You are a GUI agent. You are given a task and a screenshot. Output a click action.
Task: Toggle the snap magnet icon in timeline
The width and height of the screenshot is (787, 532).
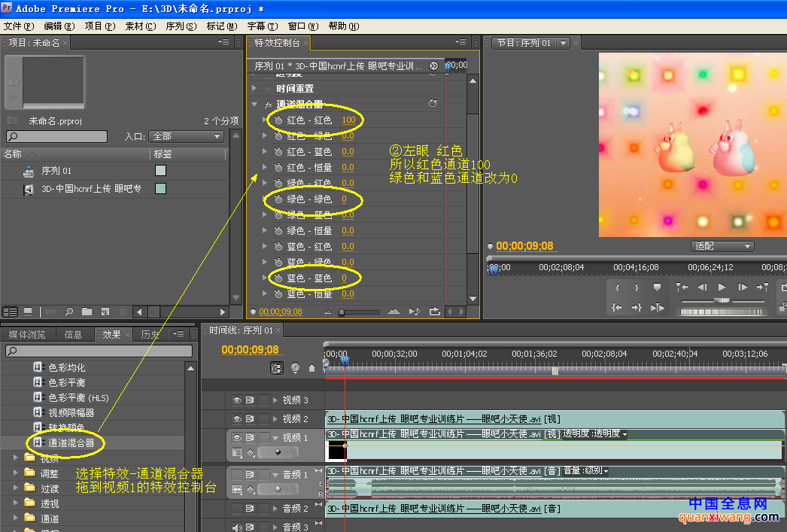pos(277,368)
